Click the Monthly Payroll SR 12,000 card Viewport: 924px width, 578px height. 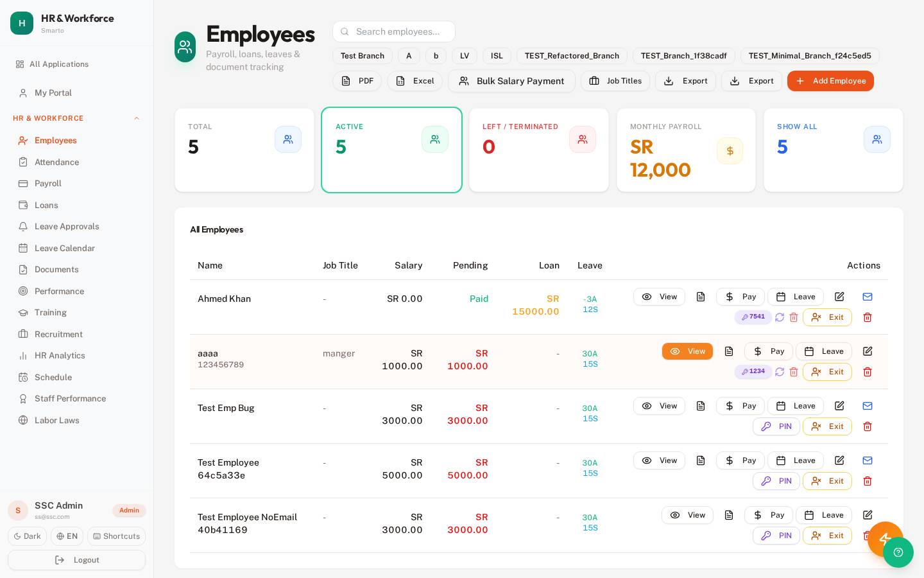coord(686,150)
